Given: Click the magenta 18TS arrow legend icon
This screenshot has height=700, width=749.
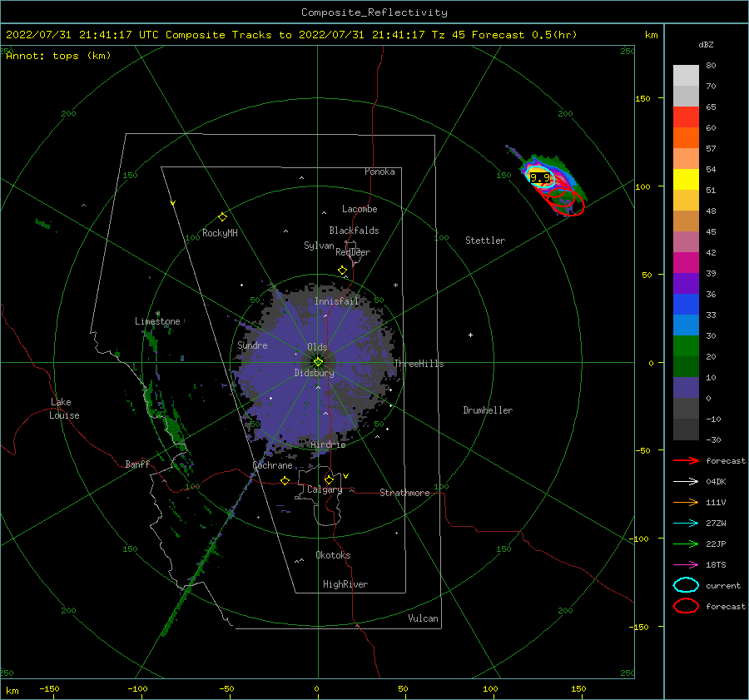Looking at the screenshot, I should pyautogui.click(x=686, y=565).
